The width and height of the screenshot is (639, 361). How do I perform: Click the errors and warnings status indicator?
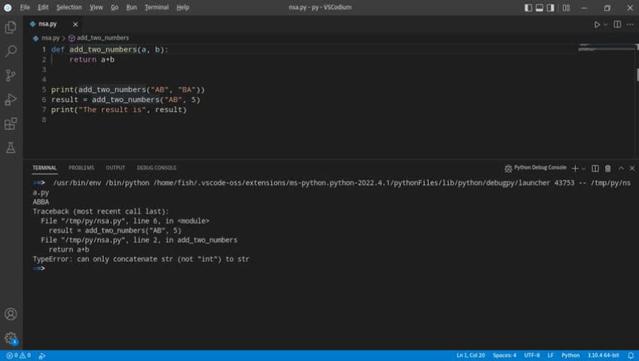18,355
